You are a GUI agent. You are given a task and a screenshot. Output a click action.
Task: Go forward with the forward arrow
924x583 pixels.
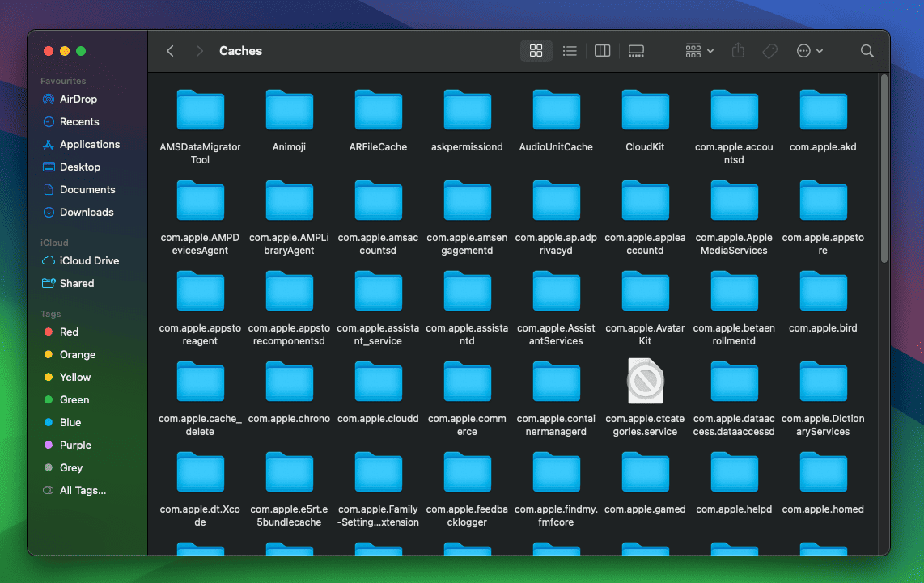(199, 51)
